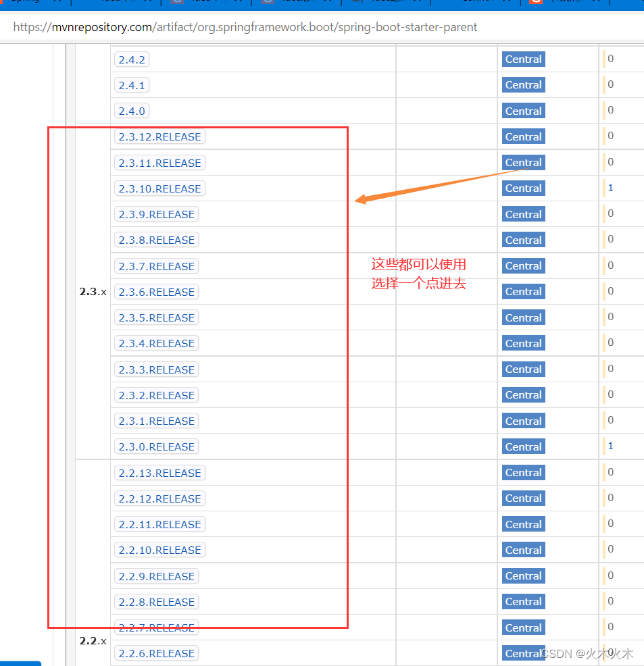This screenshot has width=644, height=666.
Task: Click usages value 0 in 2.2.13.RELEASE row
Action: [610, 472]
